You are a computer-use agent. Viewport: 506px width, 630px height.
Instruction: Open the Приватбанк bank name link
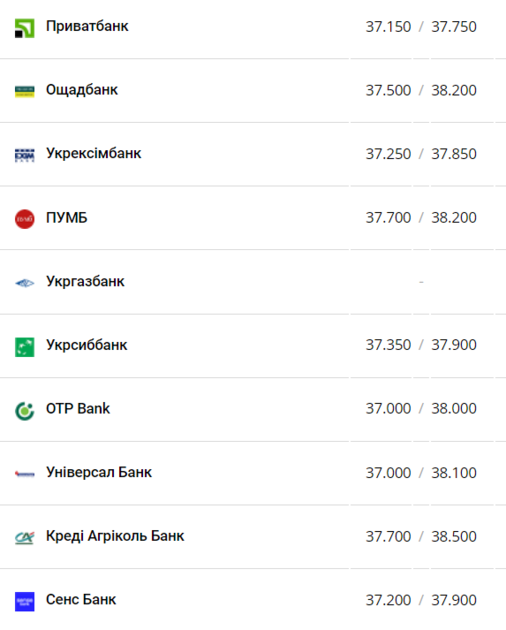coord(87,26)
